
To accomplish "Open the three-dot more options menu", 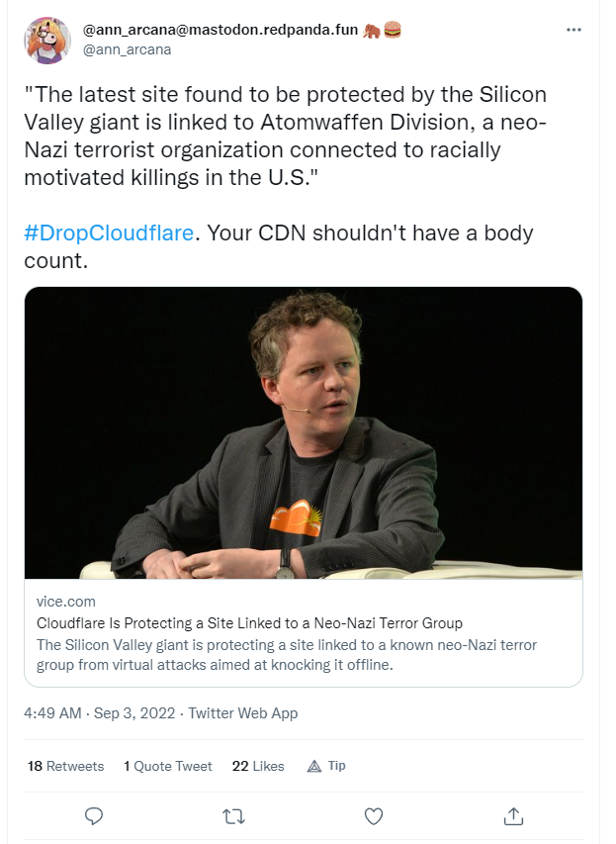I will (x=573, y=30).
